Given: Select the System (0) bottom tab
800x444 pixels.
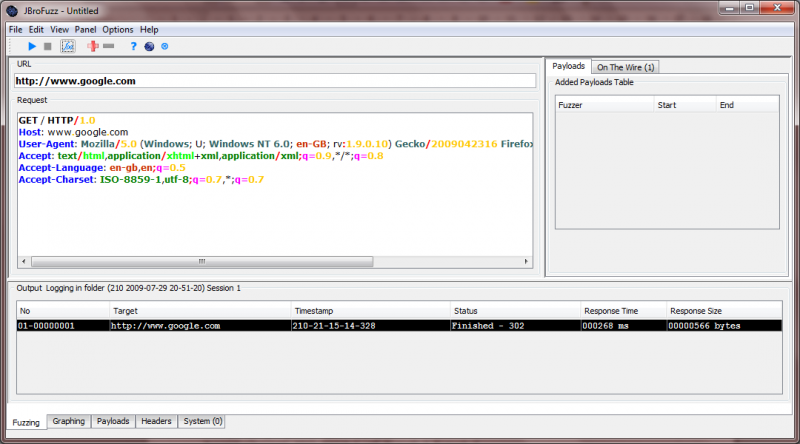Looking at the screenshot, I should click(x=203, y=421).
